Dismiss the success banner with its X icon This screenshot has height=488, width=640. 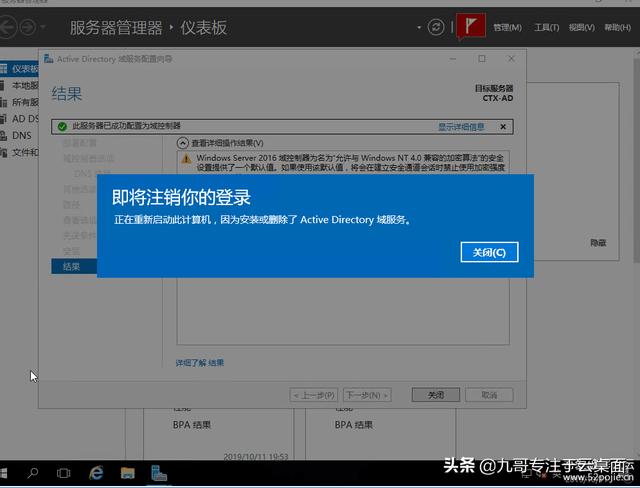click(x=503, y=127)
